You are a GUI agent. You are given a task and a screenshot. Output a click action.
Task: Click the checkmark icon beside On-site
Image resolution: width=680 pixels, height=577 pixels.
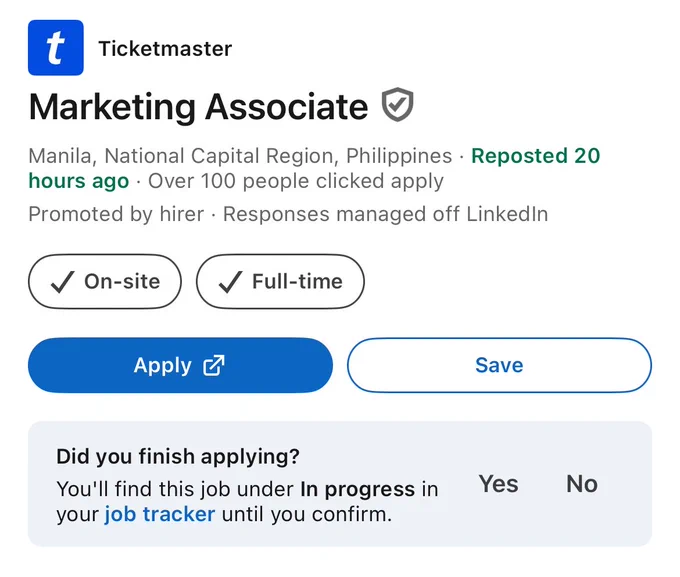(x=62, y=282)
